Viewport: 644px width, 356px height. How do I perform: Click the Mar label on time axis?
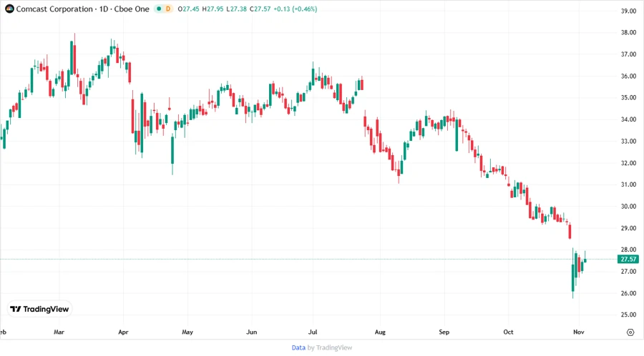pyautogui.click(x=59, y=332)
